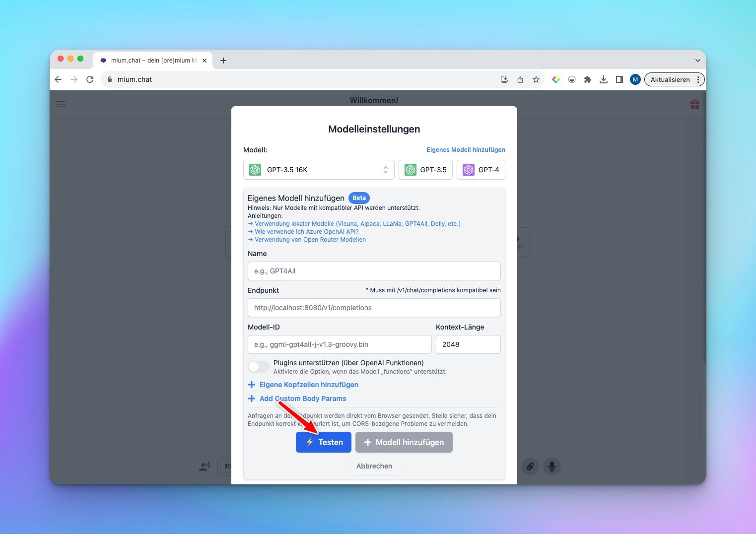This screenshot has height=534, width=756.
Task: Click the gift icon at top right
Action: coord(695,104)
